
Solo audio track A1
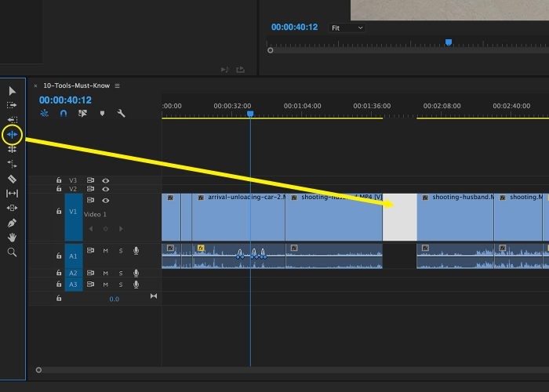(x=121, y=251)
